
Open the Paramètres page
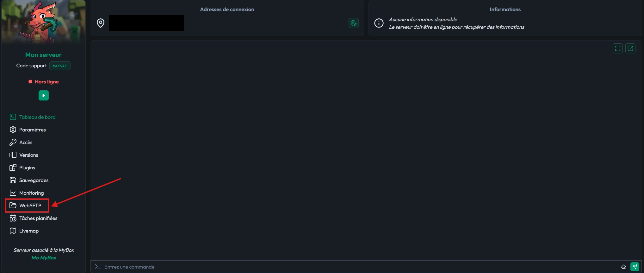pos(32,130)
